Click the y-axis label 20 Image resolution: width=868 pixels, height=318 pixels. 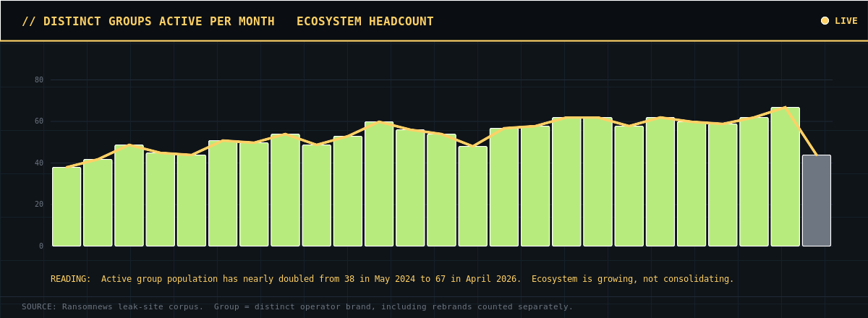point(39,204)
